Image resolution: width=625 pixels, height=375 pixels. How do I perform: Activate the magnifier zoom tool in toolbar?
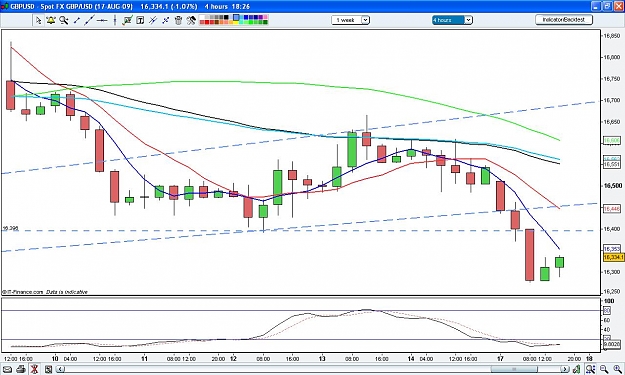(x=63, y=20)
